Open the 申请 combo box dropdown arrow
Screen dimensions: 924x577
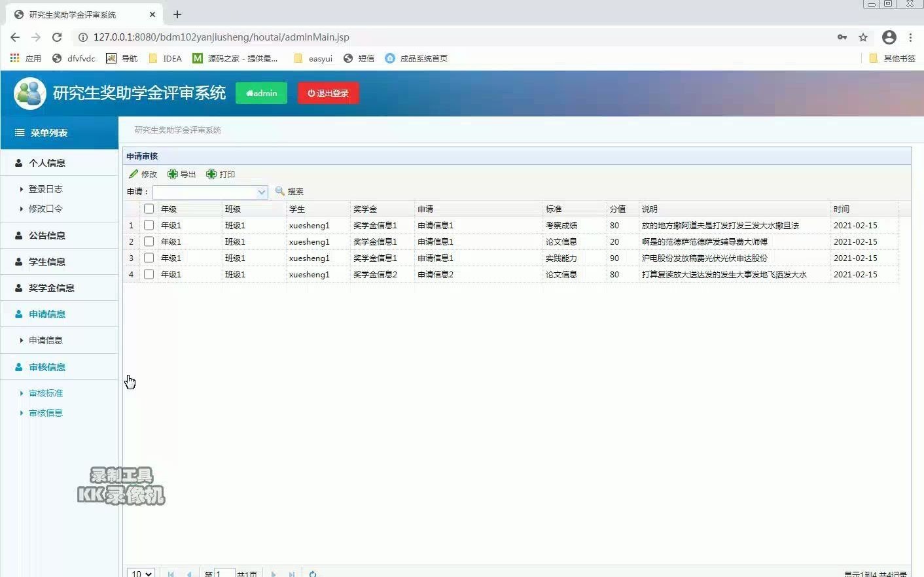[x=262, y=192]
